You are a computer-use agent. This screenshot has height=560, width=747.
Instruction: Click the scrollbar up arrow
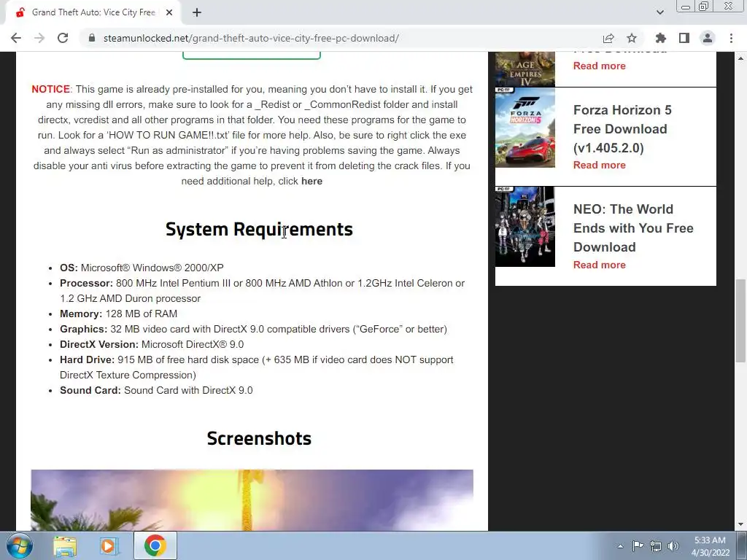point(740,58)
